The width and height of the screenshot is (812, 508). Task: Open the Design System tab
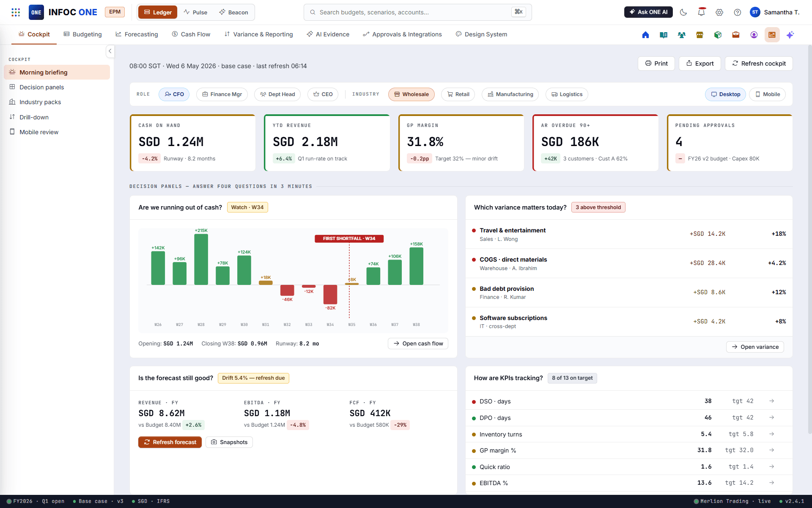coord(481,34)
